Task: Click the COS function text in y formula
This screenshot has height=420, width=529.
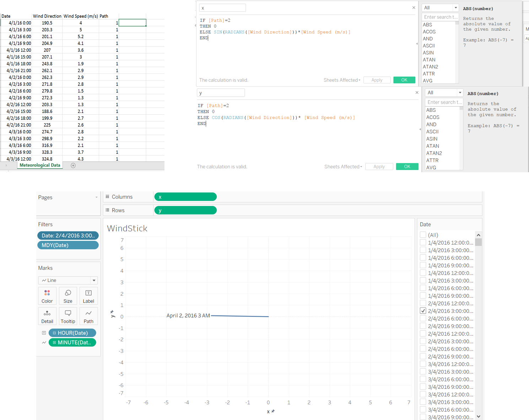Action: coord(216,118)
